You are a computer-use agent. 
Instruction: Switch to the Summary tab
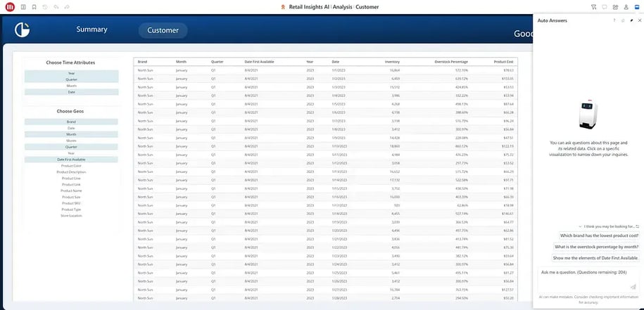[91, 30]
